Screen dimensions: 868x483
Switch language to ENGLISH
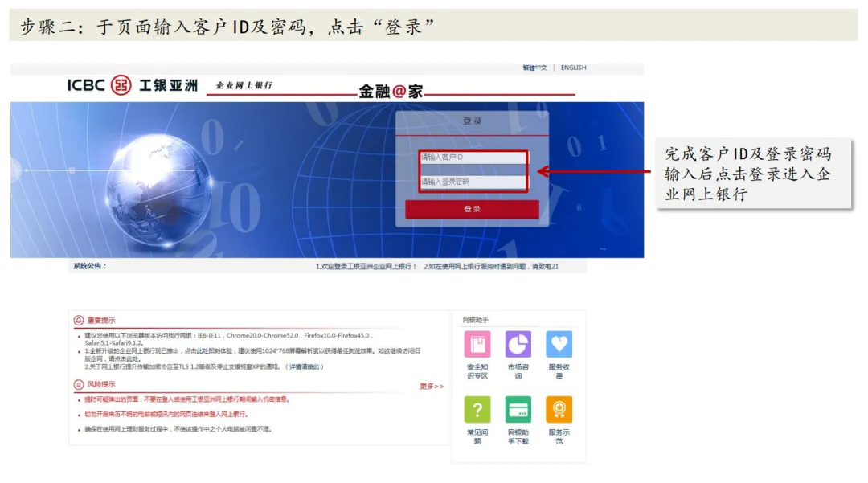[x=573, y=68]
